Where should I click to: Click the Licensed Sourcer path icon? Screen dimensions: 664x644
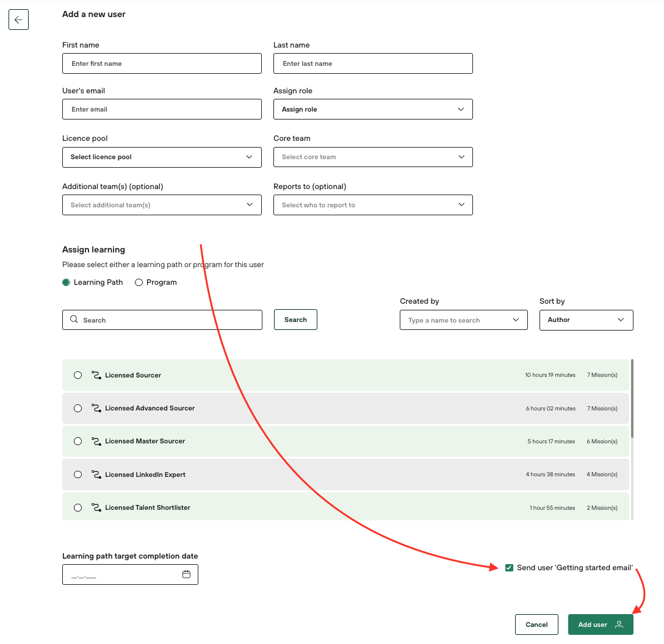coord(96,375)
